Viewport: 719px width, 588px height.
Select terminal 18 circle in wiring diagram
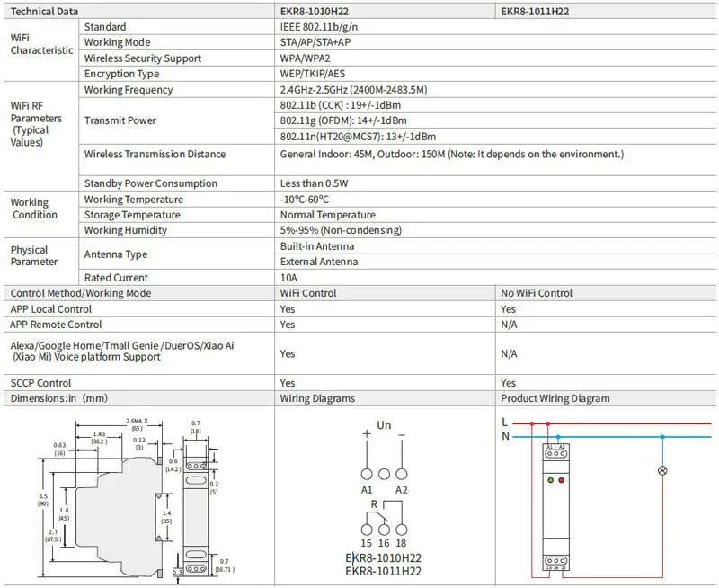coord(402,530)
